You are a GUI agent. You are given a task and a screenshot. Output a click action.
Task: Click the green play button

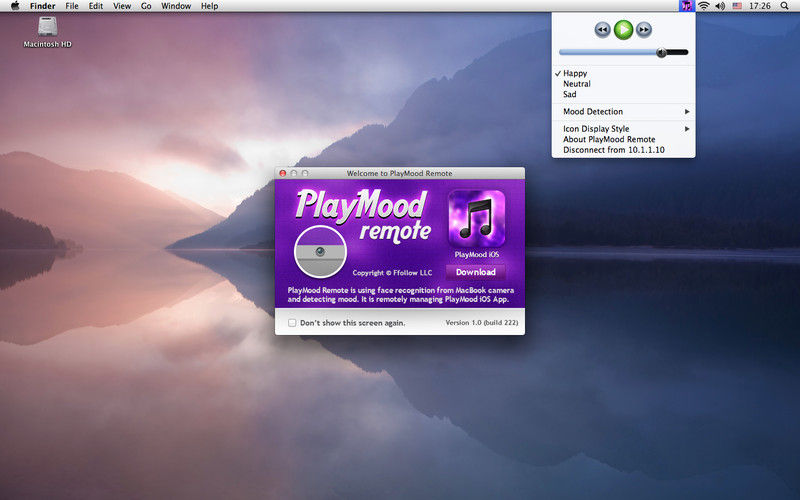[x=623, y=30]
